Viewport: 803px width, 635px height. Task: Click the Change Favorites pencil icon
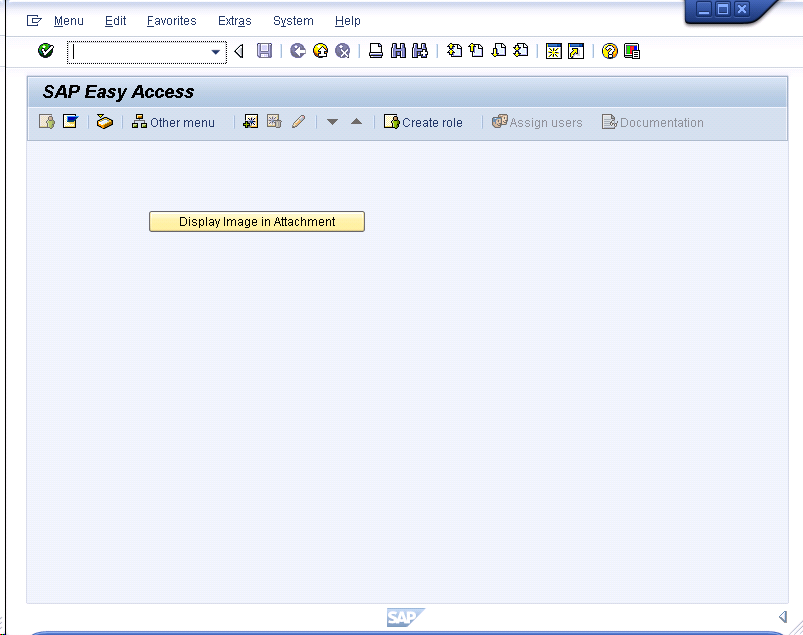tap(299, 122)
